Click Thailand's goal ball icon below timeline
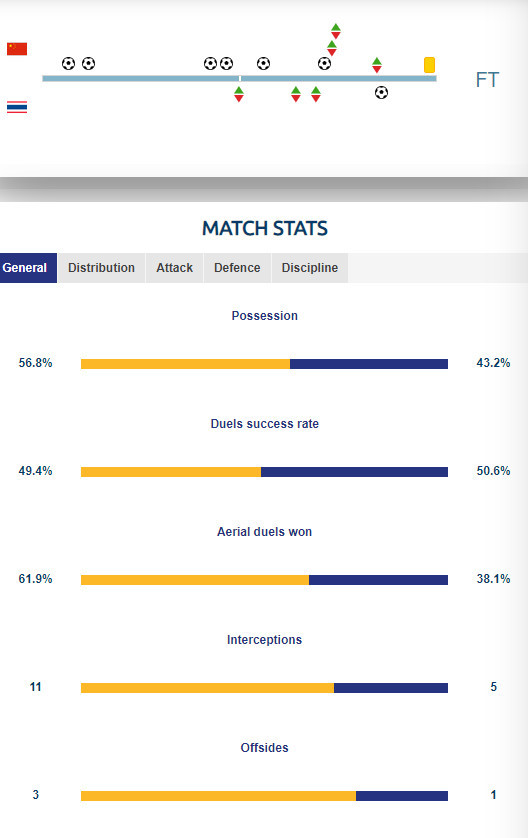This screenshot has height=838, width=528. [381, 92]
